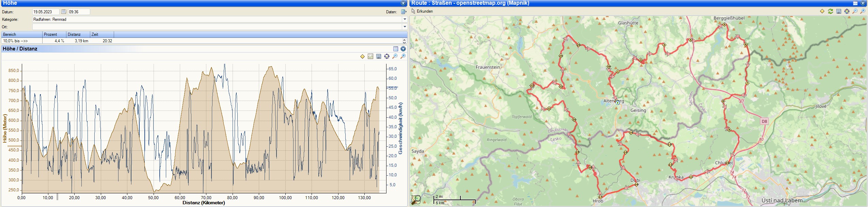Open the Route panel header menu arrow
868x207 pixels.
[x=863, y=3]
